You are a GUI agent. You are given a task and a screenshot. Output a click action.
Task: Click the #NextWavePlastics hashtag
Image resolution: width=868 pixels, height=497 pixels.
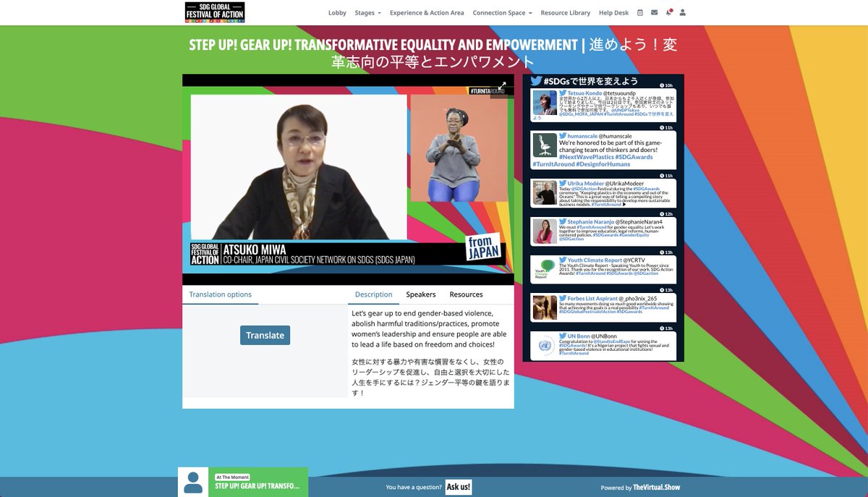(x=587, y=157)
